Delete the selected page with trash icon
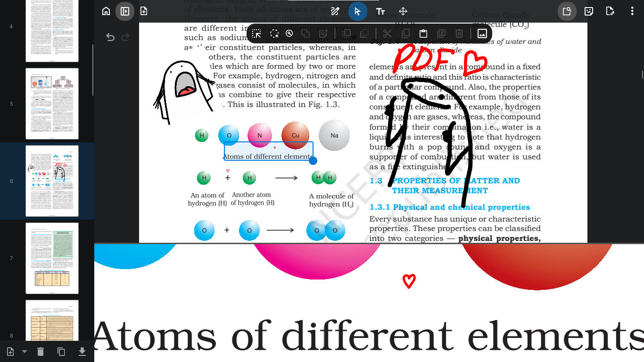The height and width of the screenshot is (362, 644). pyautogui.click(x=41, y=352)
